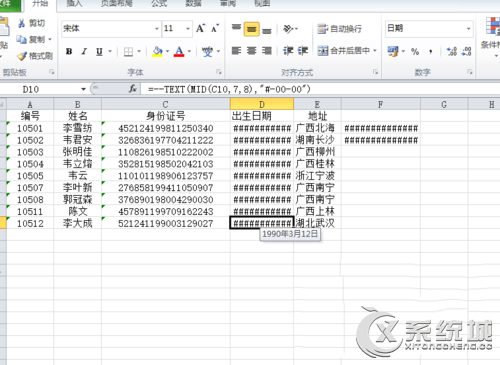500x365 pixels.
Task: Select column C header
Action: [166, 104]
